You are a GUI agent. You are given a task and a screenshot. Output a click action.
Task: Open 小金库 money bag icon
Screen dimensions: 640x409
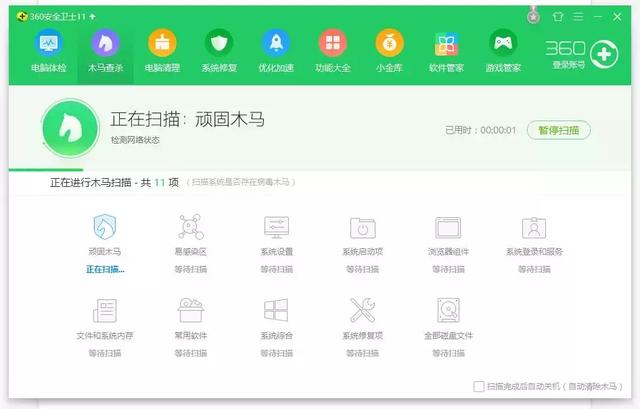click(x=389, y=51)
